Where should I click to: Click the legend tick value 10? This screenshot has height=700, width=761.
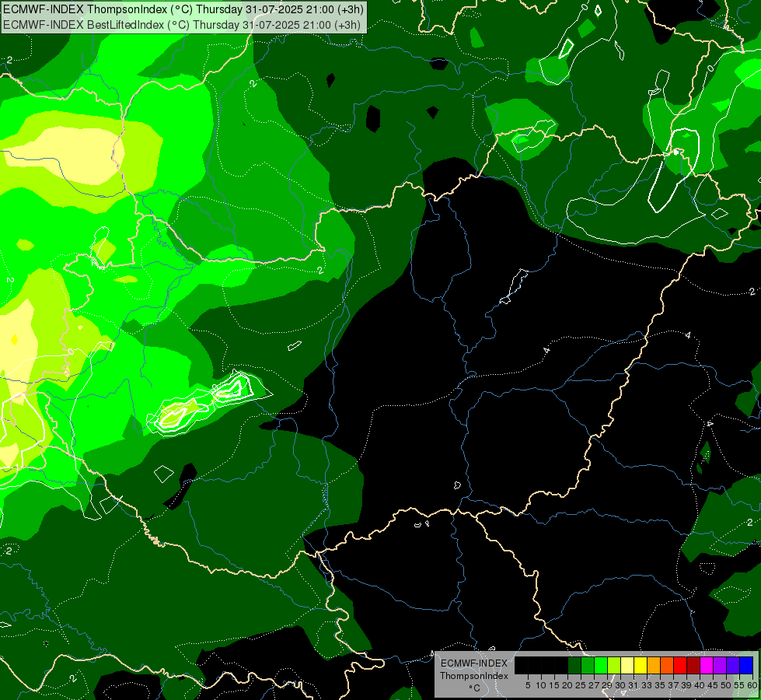pyautogui.click(x=541, y=685)
